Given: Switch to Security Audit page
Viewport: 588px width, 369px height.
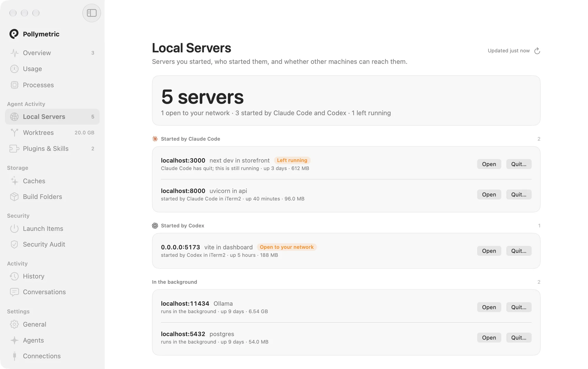Looking at the screenshot, I should [x=52, y=245].
